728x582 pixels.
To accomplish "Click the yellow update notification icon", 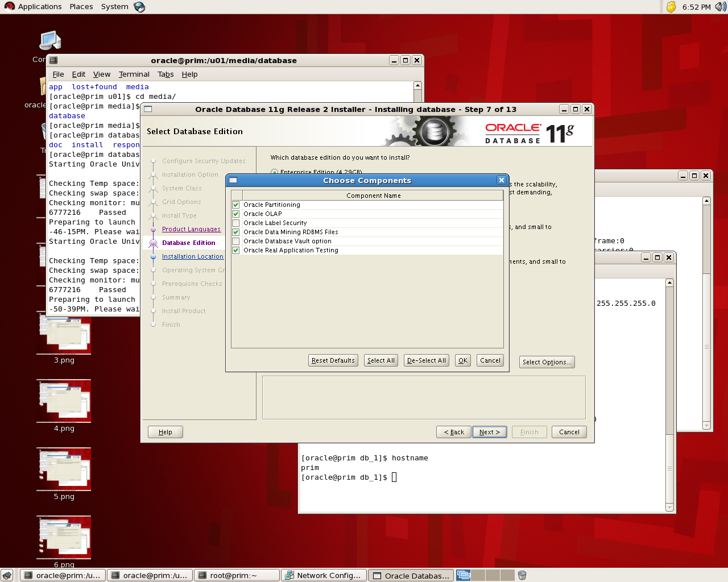I will point(671,7).
